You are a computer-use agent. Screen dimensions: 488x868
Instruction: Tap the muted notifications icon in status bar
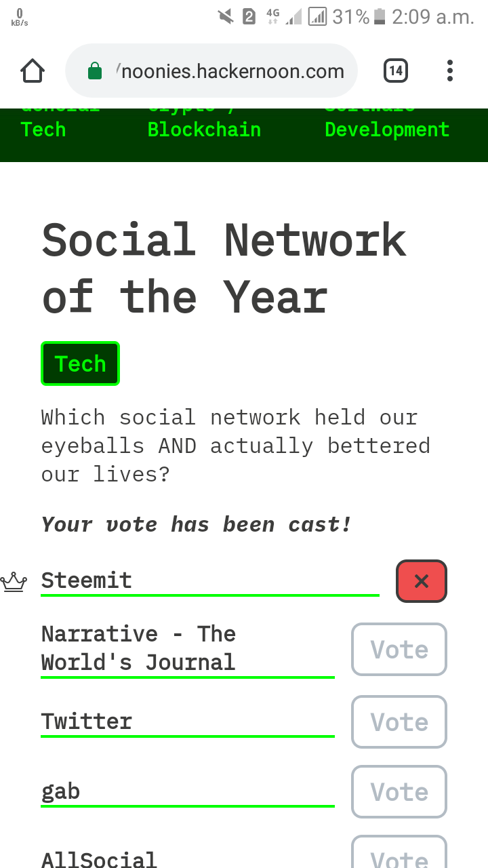pyautogui.click(x=226, y=16)
